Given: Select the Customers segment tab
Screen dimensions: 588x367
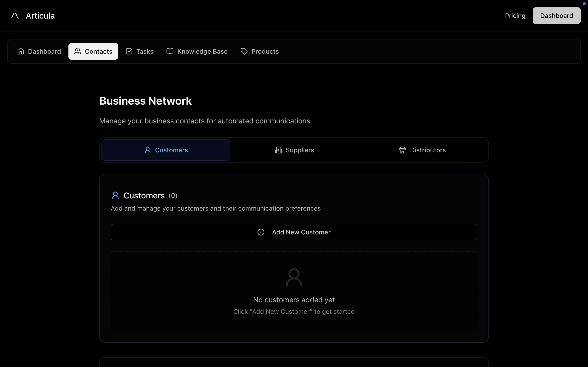Looking at the screenshot, I should 166,150.
